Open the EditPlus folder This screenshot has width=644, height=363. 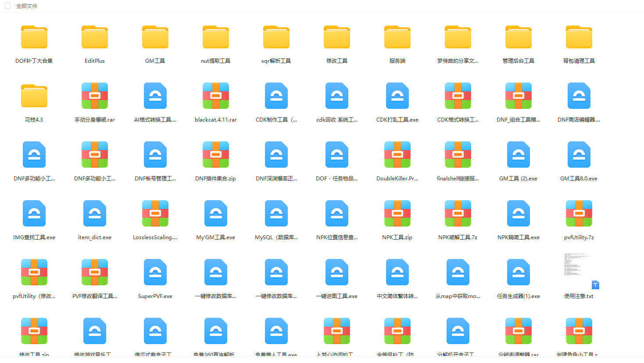(x=95, y=37)
